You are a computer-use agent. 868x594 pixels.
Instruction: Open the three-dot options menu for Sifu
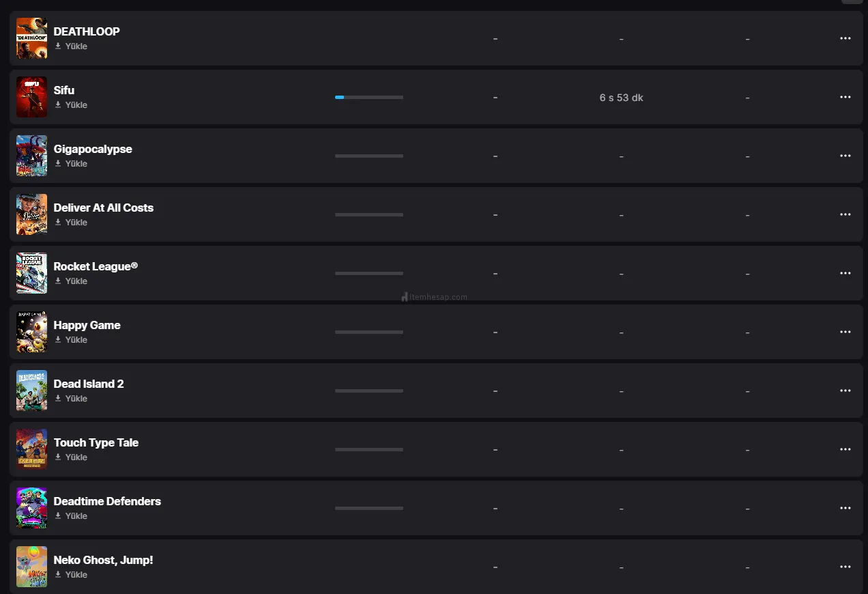coord(845,97)
